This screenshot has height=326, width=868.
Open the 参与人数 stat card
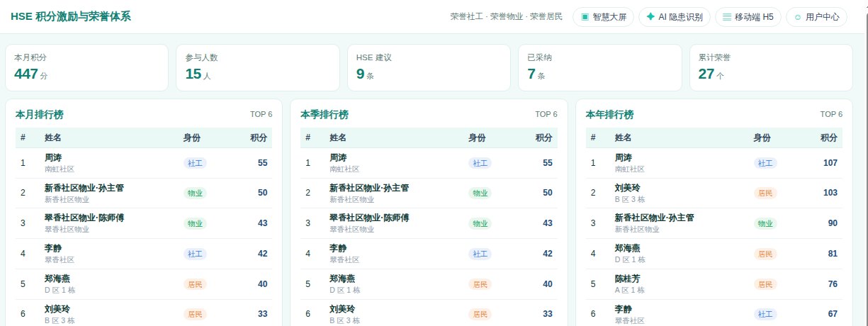tap(257, 67)
